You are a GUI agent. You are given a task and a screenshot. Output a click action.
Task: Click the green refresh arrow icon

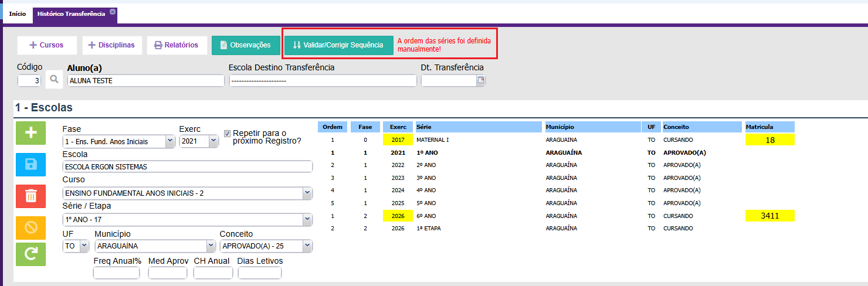[x=30, y=254]
